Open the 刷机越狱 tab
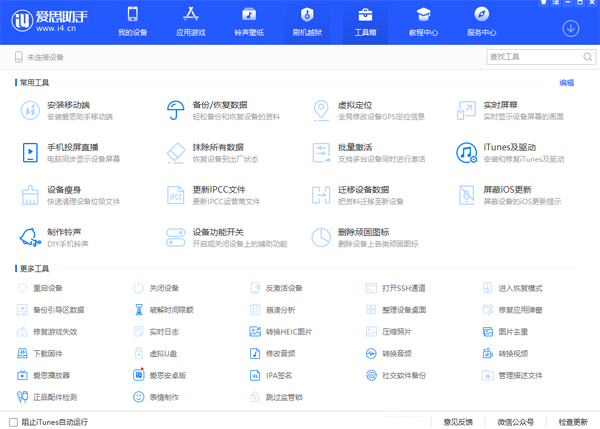 click(x=307, y=21)
